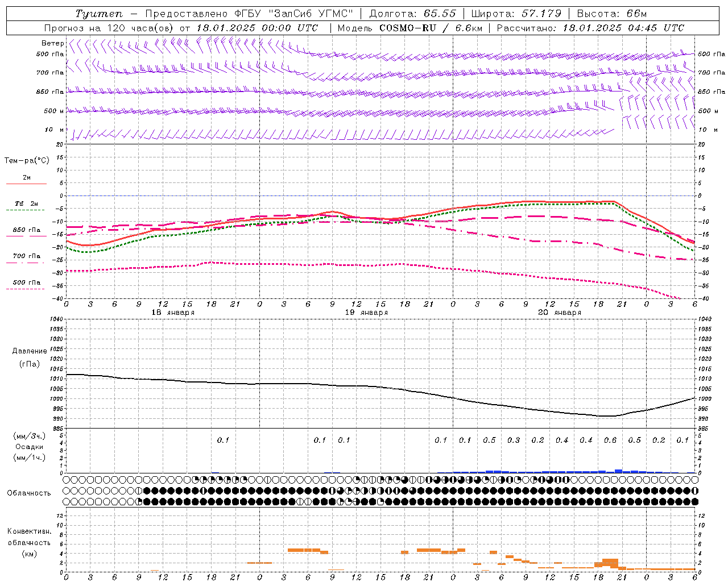The height and width of the screenshot is (582, 728).
Task: Click the 'Осадки' precipitation label
Action: 30,447
